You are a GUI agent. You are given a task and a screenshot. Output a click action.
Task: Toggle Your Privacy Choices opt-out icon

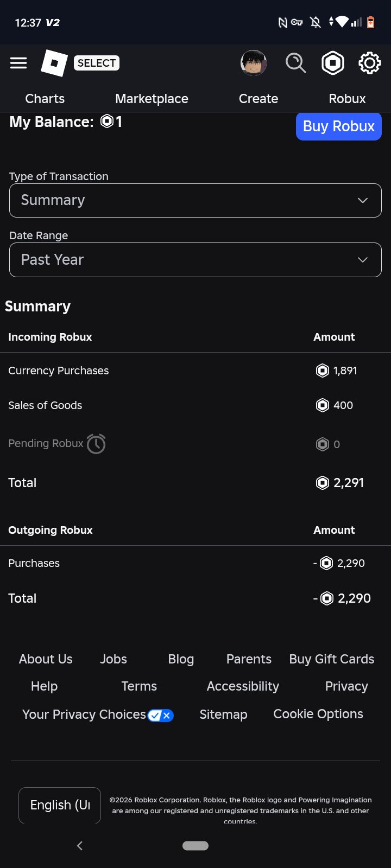click(x=161, y=715)
